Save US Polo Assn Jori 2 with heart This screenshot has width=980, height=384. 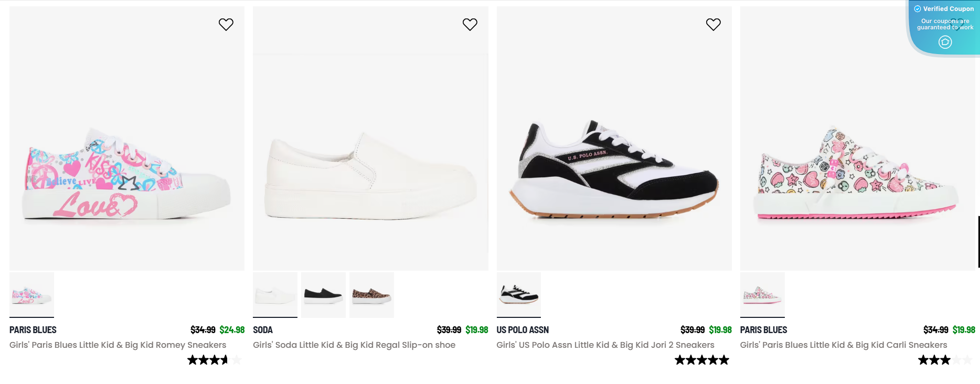[x=713, y=25]
